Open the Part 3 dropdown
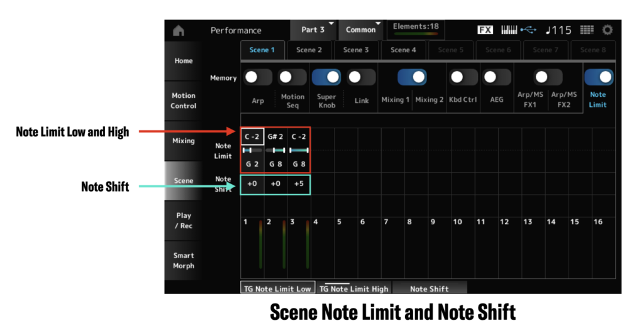This screenshot has width=644, height=333. click(313, 30)
